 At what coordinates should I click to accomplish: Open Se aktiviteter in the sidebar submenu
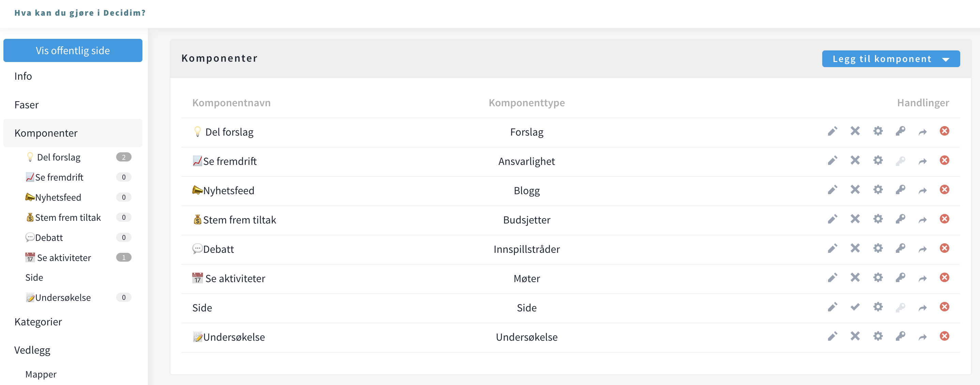pos(63,258)
